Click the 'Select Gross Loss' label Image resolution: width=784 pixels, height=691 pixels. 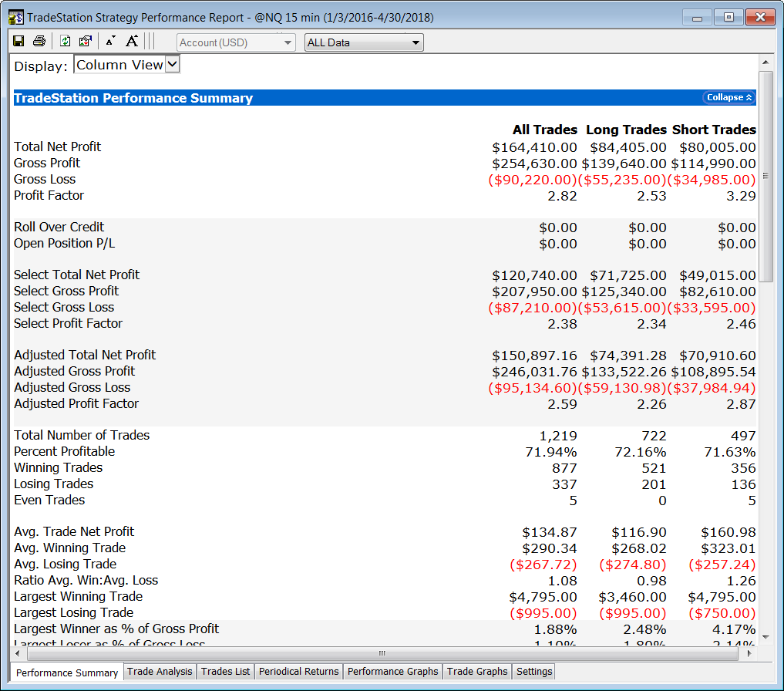click(x=64, y=307)
